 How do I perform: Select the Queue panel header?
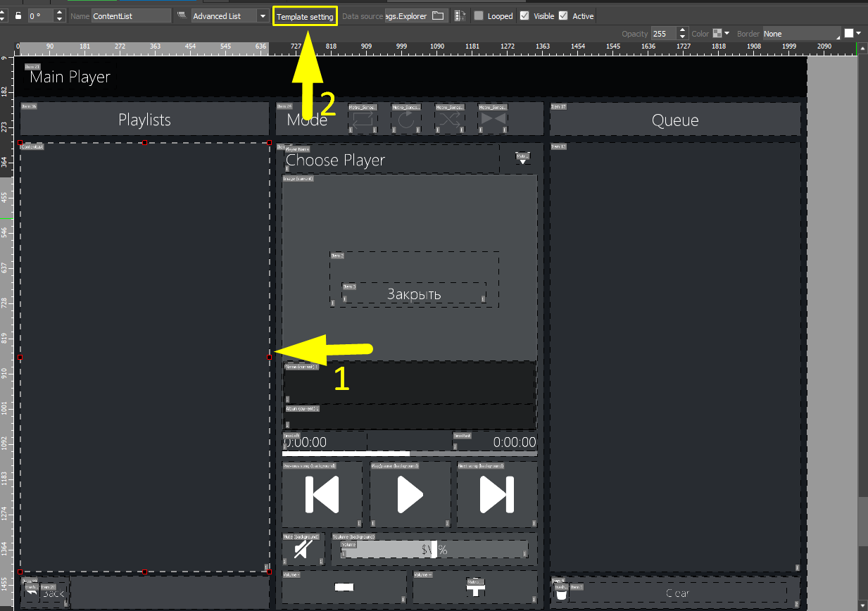click(x=674, y=120)
